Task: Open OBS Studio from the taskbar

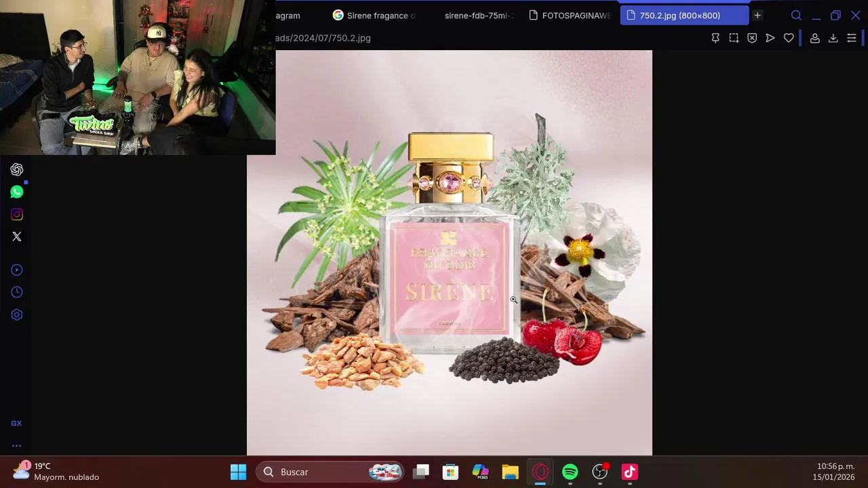Action: click(x=600, y=472)
